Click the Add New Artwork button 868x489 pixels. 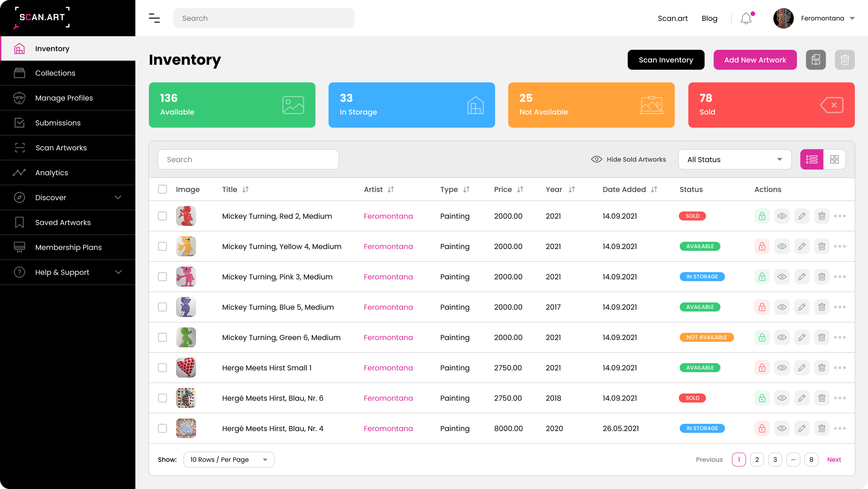[755, 60]
